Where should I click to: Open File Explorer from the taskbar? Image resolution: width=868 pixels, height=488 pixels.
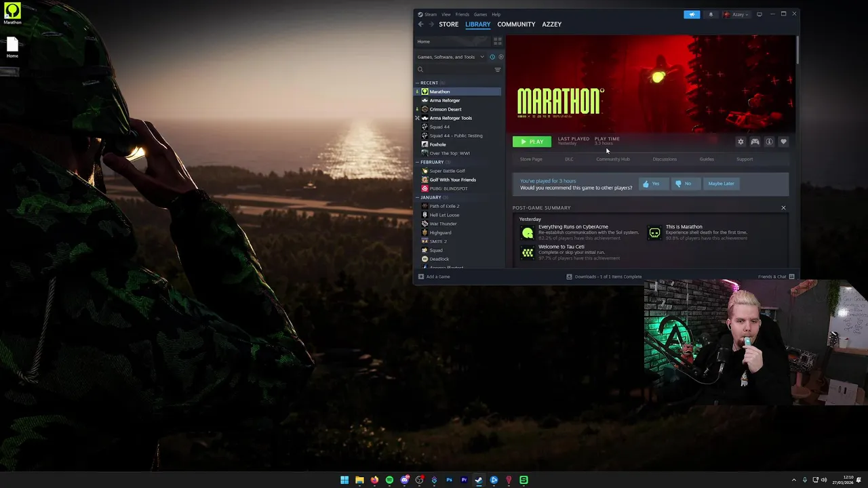359,480
